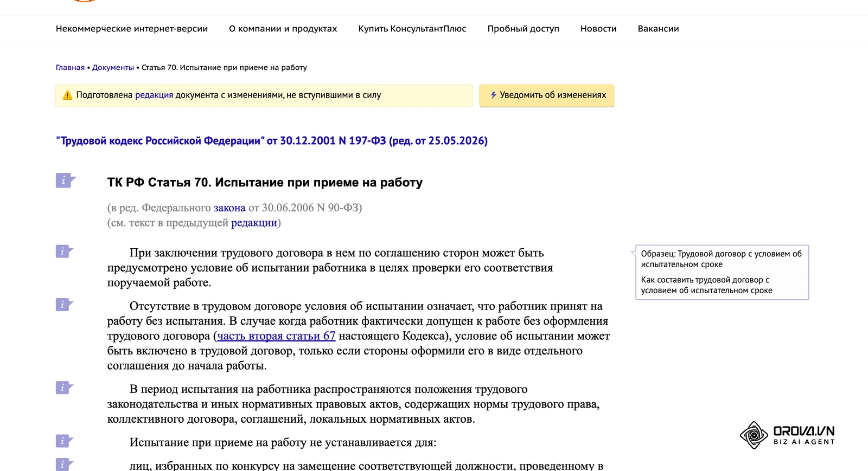Click info icon beside the Статья 70 heading
868x471 pixels.
coord(65,180)
